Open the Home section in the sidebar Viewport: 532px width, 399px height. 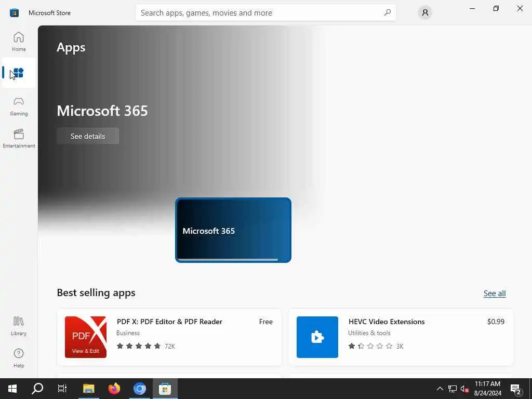tap(19, 42)
